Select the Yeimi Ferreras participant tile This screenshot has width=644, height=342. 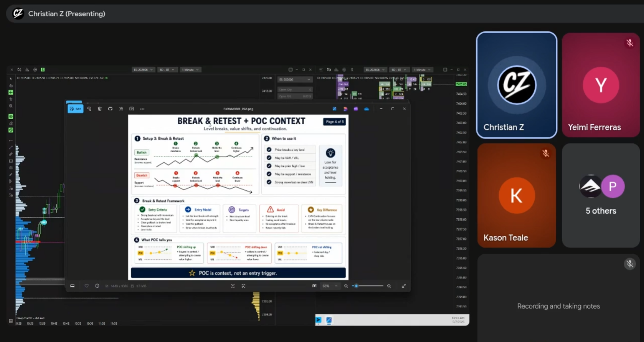[601, 85]
